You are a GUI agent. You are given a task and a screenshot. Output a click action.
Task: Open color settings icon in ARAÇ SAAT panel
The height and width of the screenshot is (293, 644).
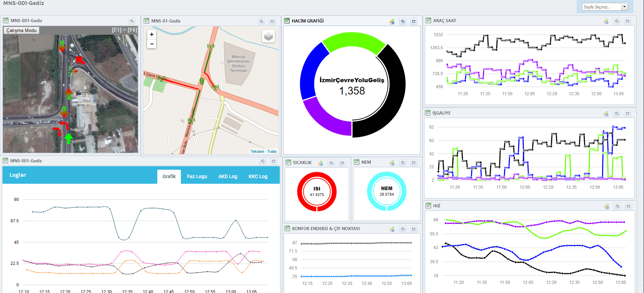606,21
